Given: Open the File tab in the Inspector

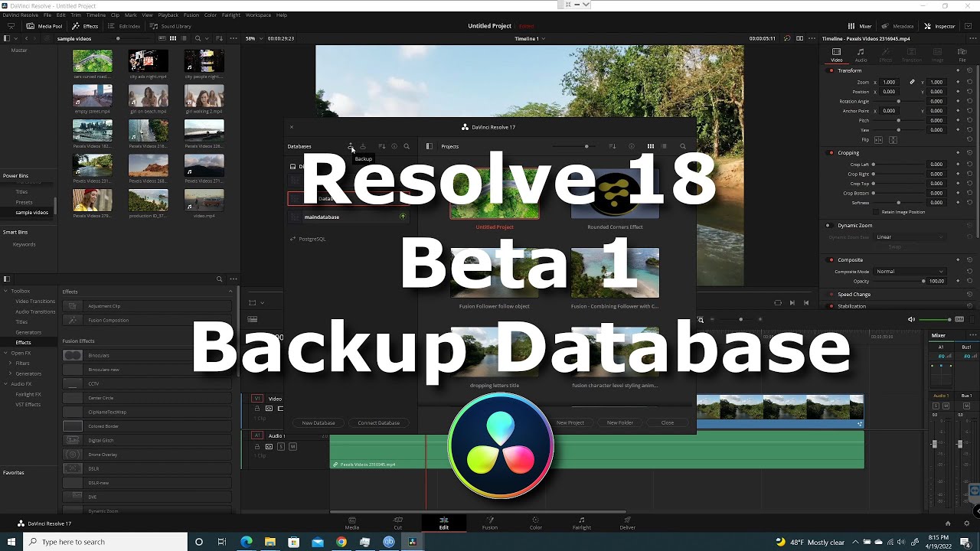Looking at the screenshot, I should pos(962,55).
